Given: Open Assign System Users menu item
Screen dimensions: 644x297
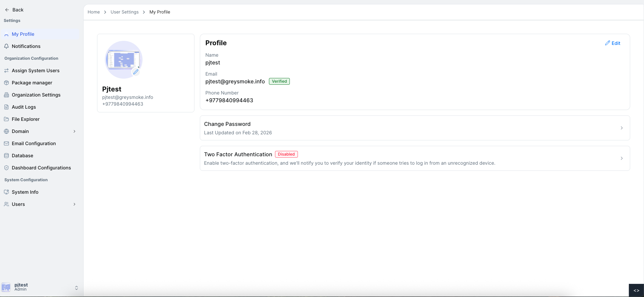Looking at the screenshot, I should (x=35, y=71).
